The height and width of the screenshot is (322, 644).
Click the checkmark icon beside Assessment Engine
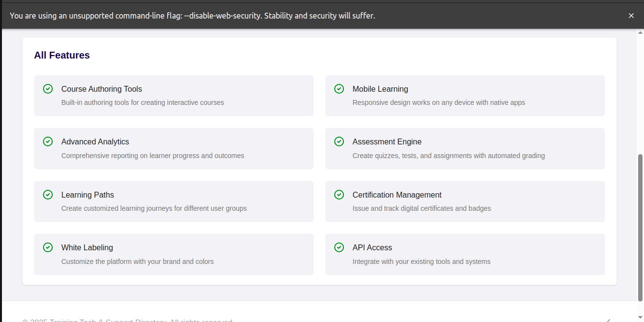339,141
